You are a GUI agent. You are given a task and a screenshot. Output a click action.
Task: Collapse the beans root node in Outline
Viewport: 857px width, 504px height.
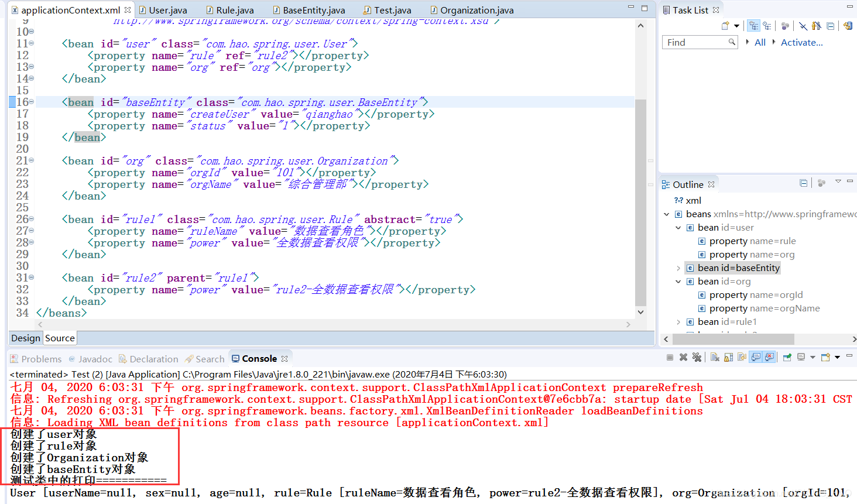pos(667,214)
